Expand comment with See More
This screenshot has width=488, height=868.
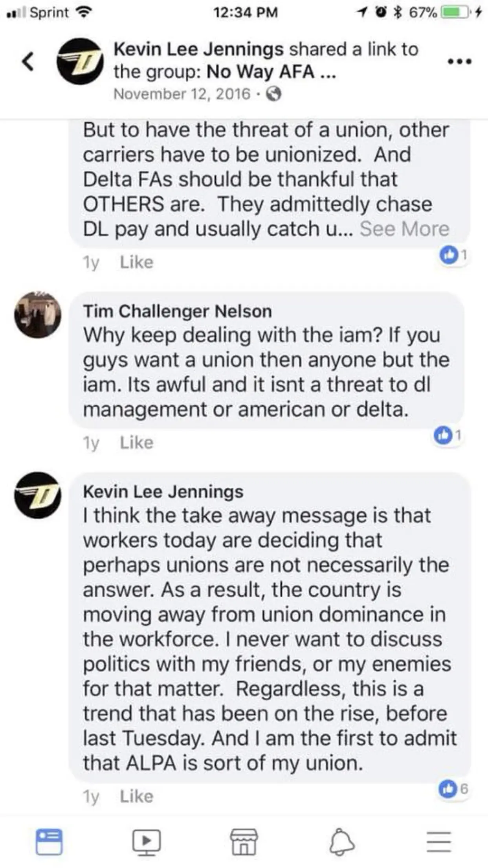(x=404, y=229)
